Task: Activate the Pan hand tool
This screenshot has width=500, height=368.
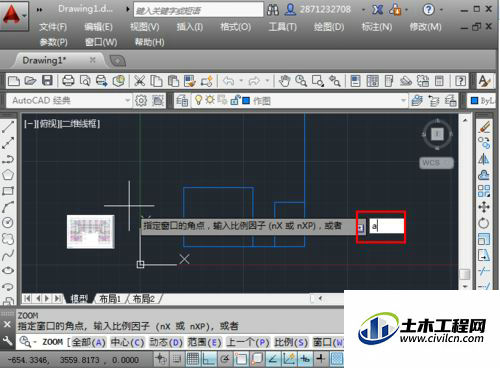Action: pos(284,81)
